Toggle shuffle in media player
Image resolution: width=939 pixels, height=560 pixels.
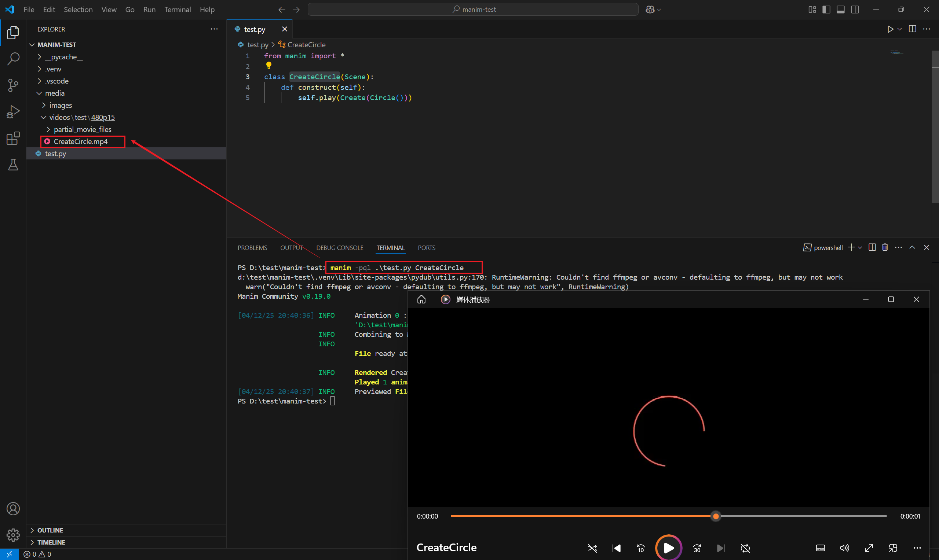point(592,548)
